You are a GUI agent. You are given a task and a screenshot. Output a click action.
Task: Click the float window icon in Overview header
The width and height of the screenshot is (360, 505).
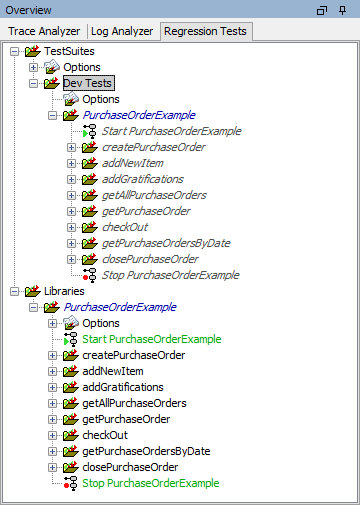tap(322, 11)
